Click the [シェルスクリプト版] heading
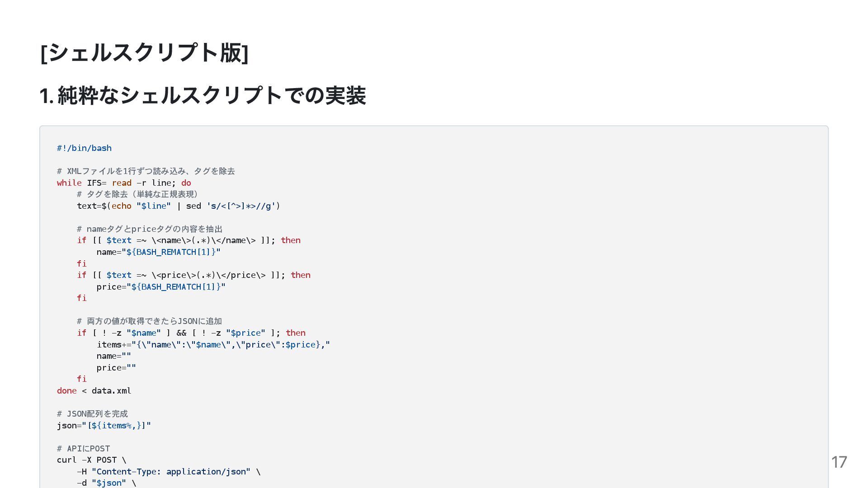The image size is (868, 488). (x=144, y=53)
